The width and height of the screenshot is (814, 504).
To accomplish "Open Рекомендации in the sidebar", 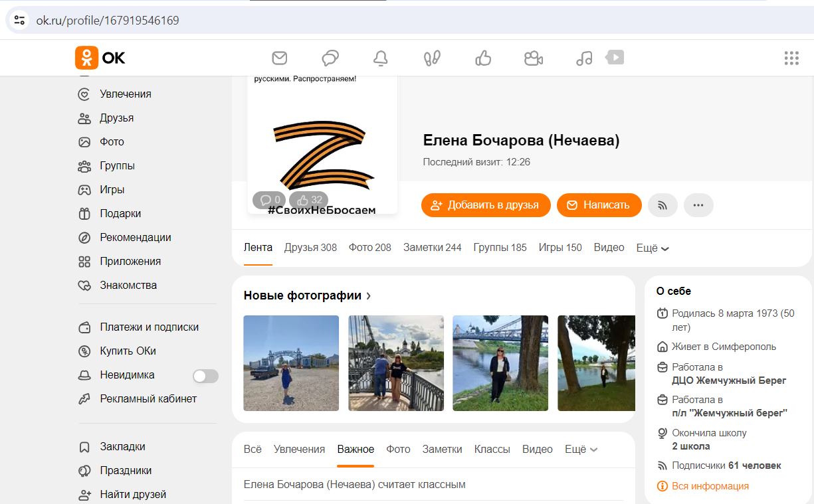I will (136, 237).
